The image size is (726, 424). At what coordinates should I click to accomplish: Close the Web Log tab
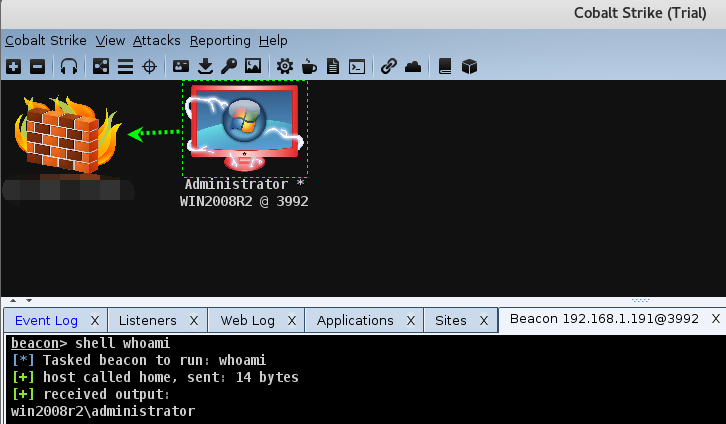point(292,320)
